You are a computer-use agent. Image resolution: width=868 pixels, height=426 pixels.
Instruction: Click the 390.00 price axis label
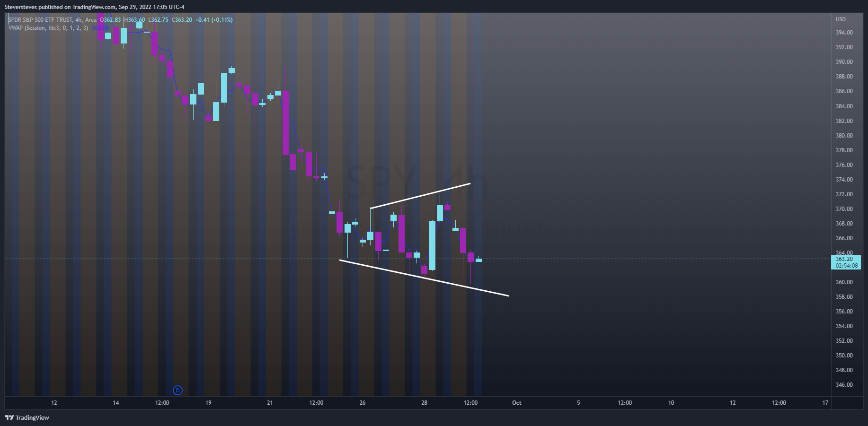[x=844, y=62]
